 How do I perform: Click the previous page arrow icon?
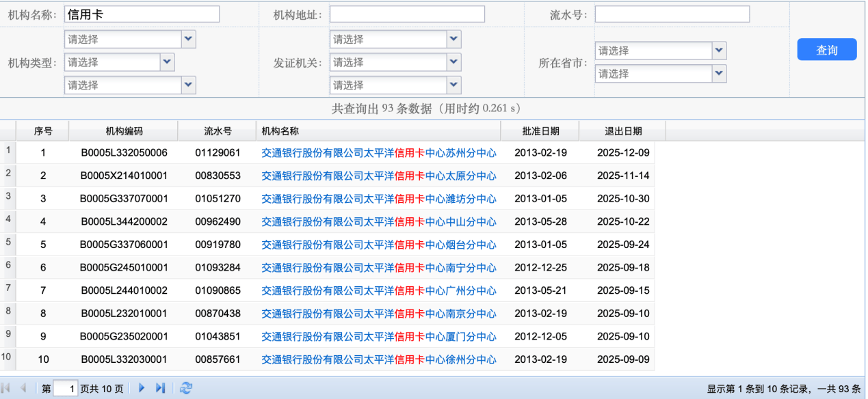coord(23,388)
